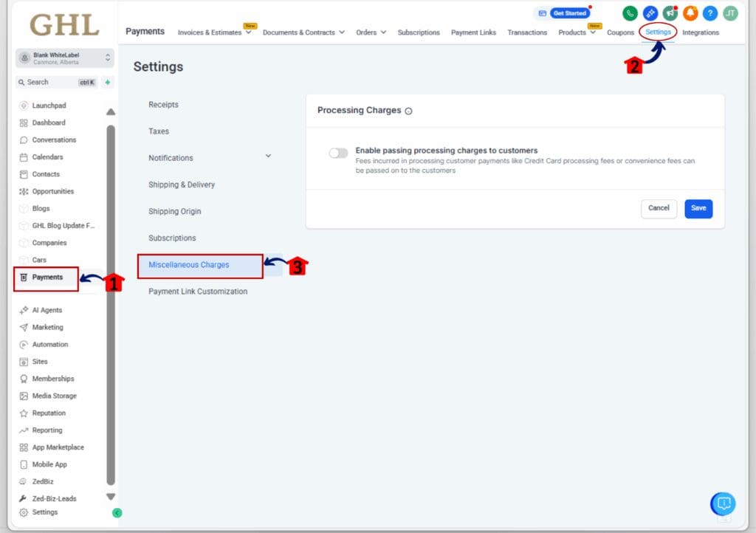Open the phone call icon in header
The width and height of the screenshot is (756, 533).
(630, 13)
